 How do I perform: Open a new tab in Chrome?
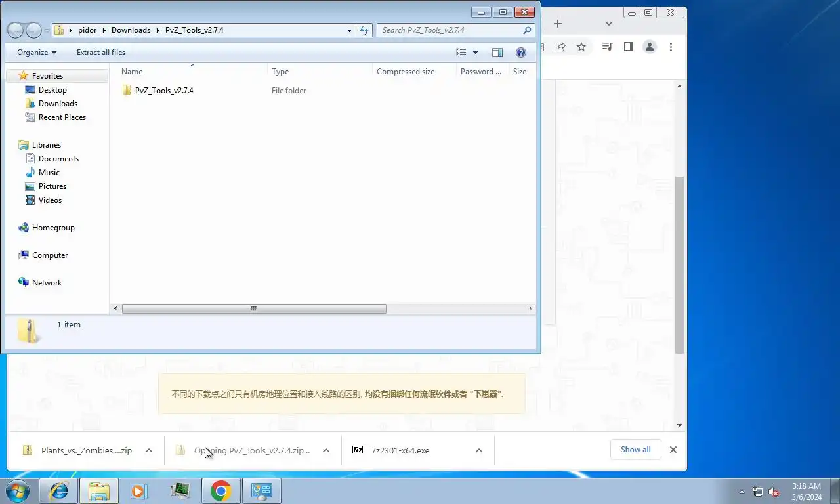[558, 24]
